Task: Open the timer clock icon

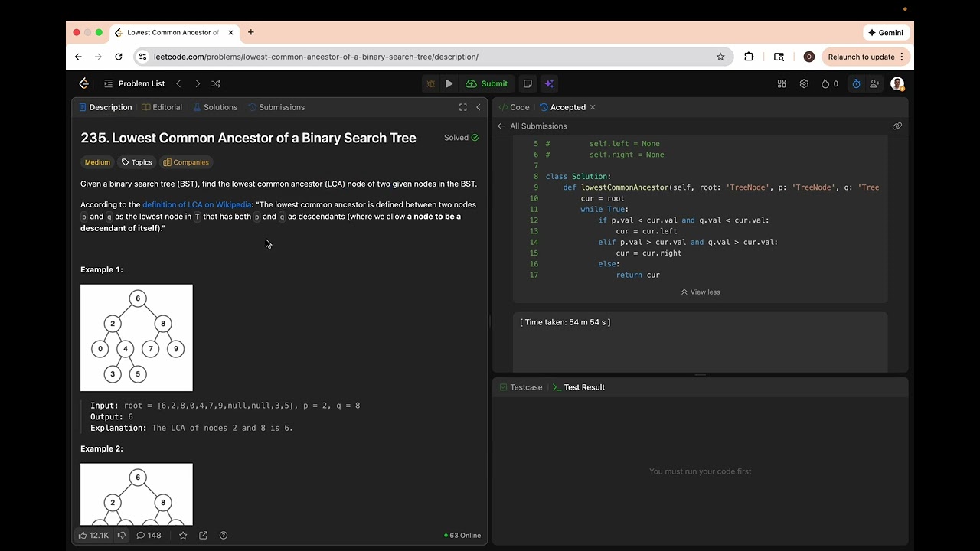Action: click(856, 83)
